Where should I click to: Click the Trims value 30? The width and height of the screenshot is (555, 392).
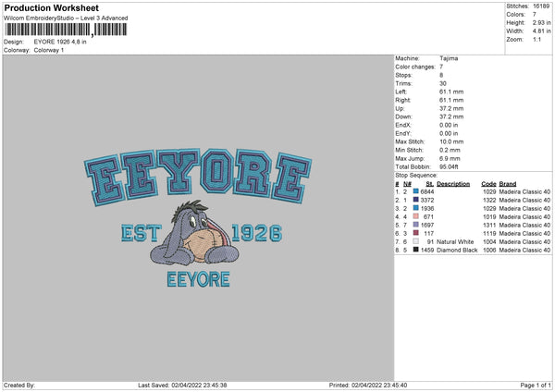443,83
